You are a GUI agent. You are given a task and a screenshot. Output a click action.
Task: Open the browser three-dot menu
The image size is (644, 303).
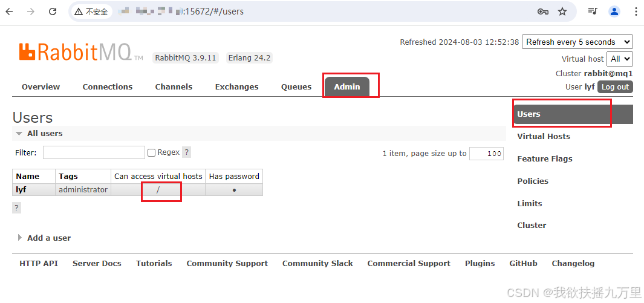(x=636, y=11)
